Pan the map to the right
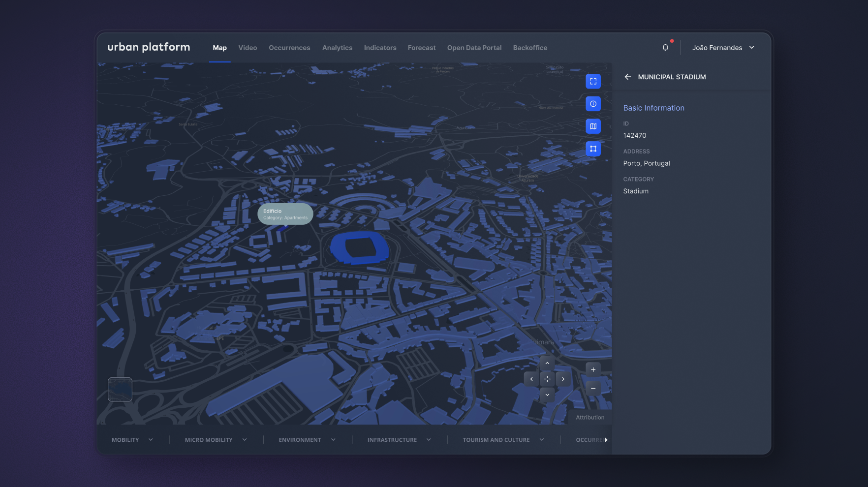Viewport: 868px width, 487px height. [x=563, y=379]
